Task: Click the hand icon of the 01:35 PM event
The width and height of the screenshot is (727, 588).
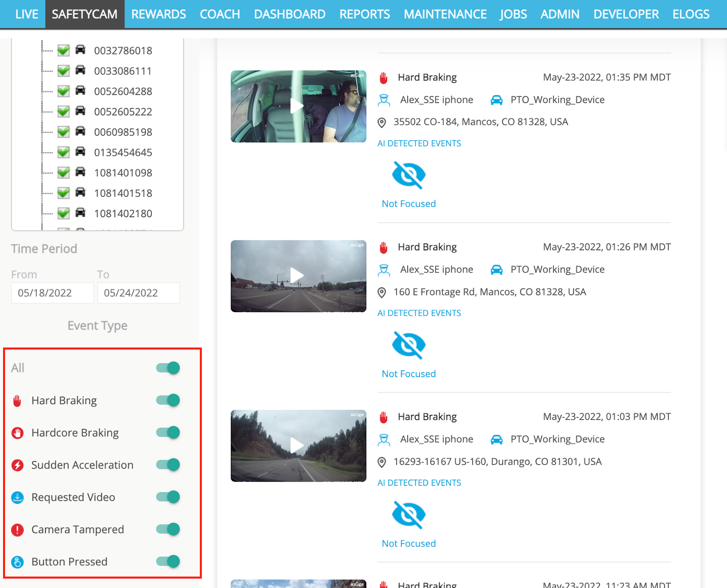Action: pos(383,78)
